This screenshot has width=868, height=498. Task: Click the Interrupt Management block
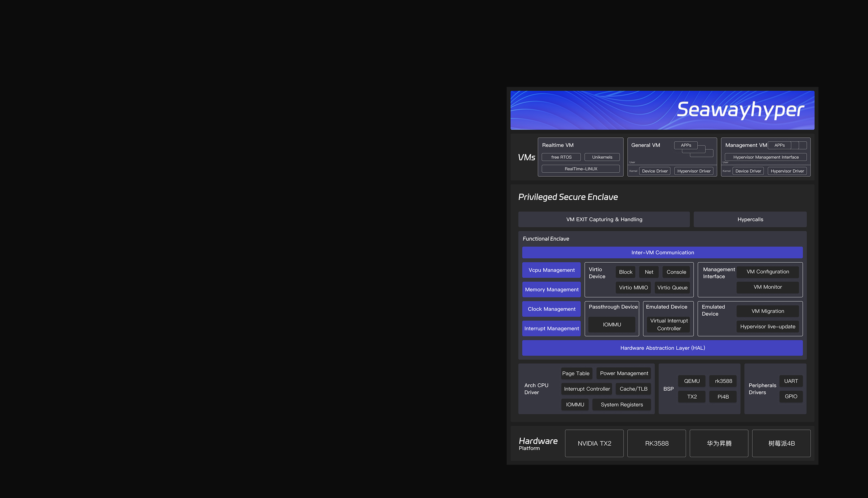551,328
